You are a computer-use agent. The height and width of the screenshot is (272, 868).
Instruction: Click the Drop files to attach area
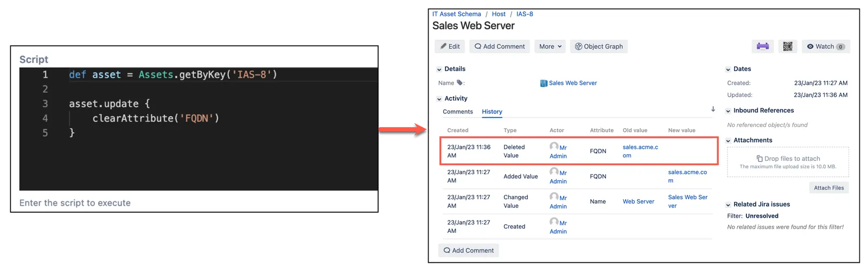788,162
